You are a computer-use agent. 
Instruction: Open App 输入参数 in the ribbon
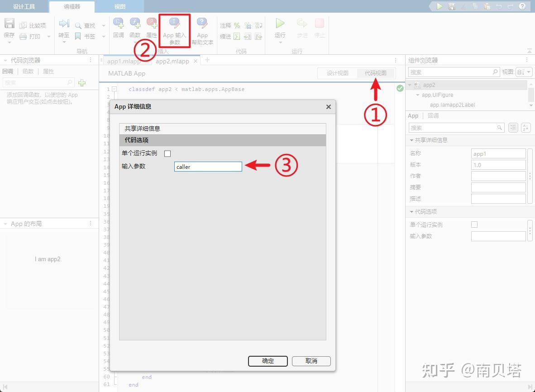174,30
